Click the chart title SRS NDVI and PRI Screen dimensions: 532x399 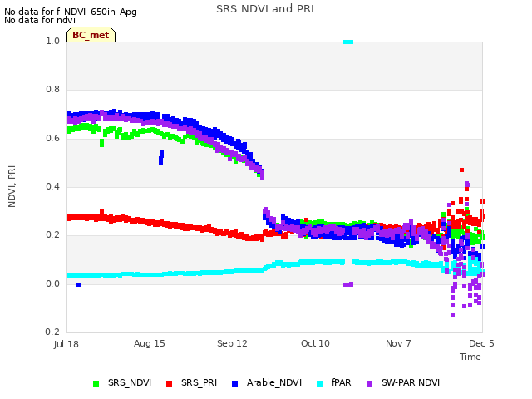click(265, 9)
